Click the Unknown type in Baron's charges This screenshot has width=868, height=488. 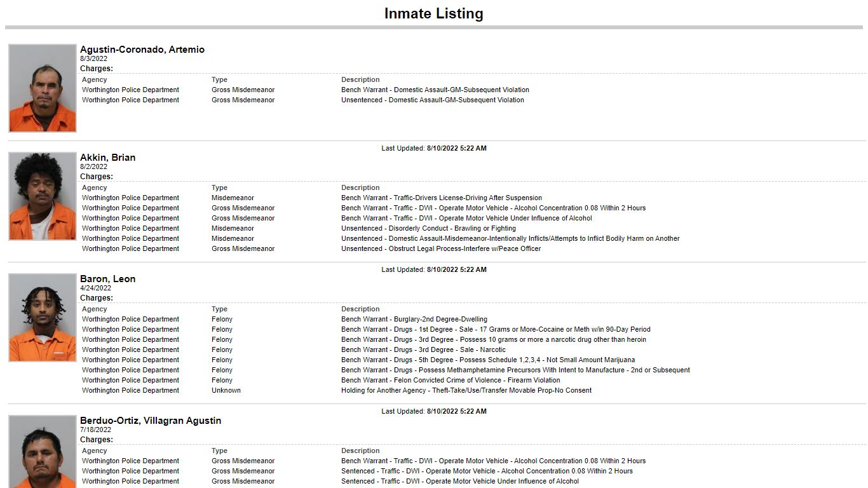pyautogui.click(x=226, y=390)
